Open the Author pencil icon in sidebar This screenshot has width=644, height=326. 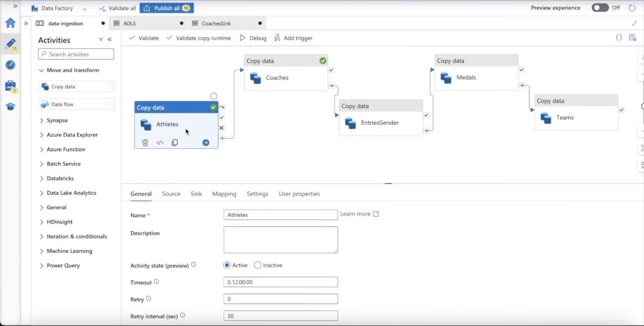(11, 44)
